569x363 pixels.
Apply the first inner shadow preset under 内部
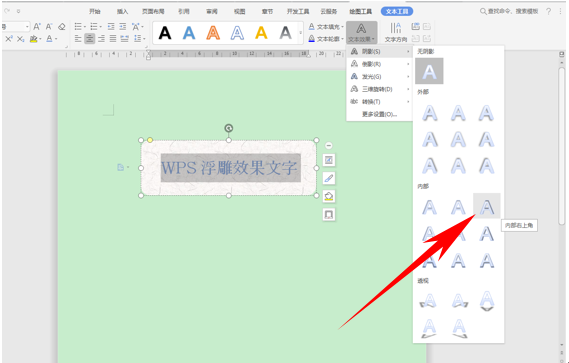430,207
